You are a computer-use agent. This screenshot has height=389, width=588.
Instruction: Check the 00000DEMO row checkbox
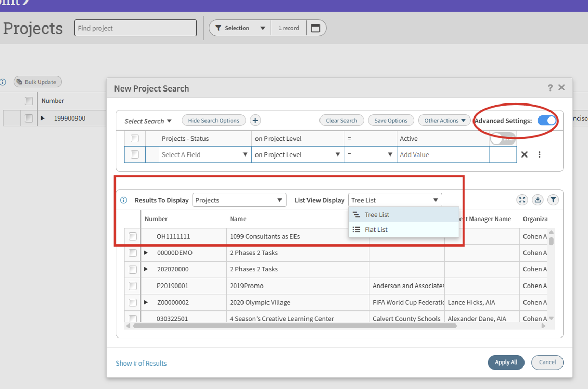[132, 253]
